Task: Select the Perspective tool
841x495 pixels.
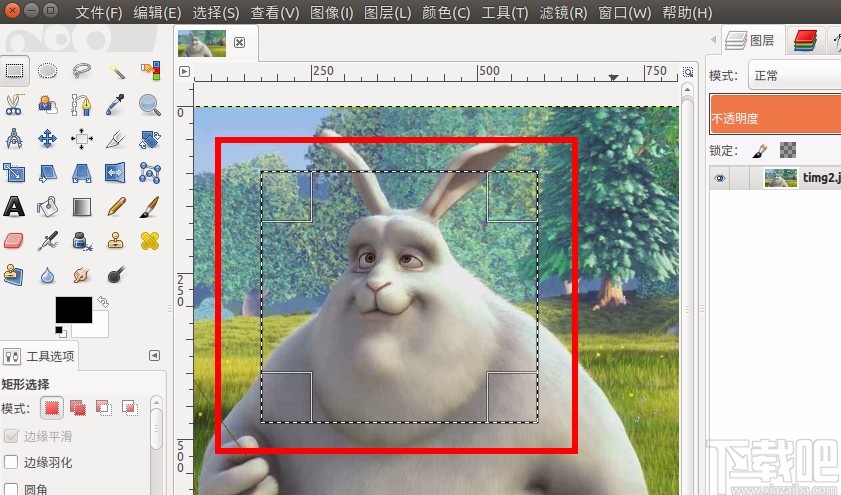Action: click(x=82, y=173)
